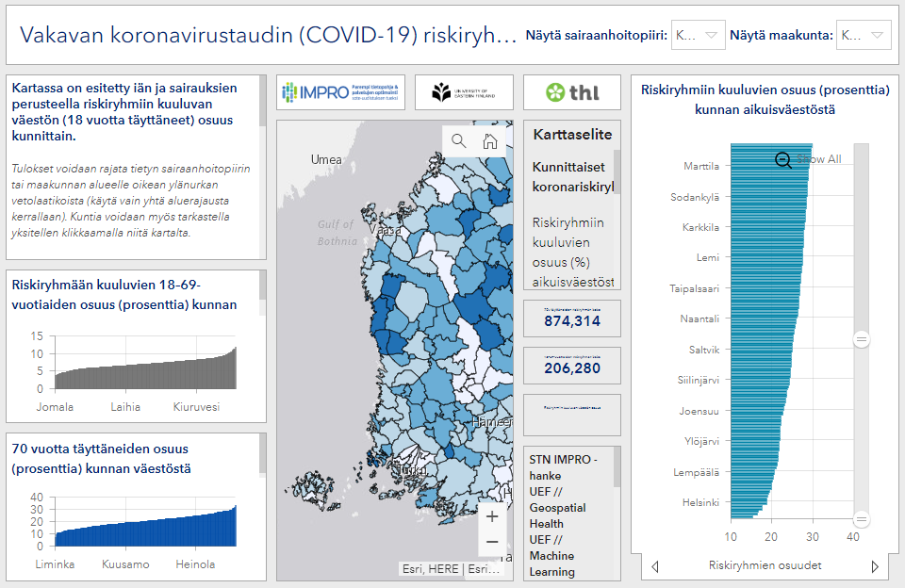Go to next chart with right arrow
The image size is (905, 588).
tap(875, 566)
